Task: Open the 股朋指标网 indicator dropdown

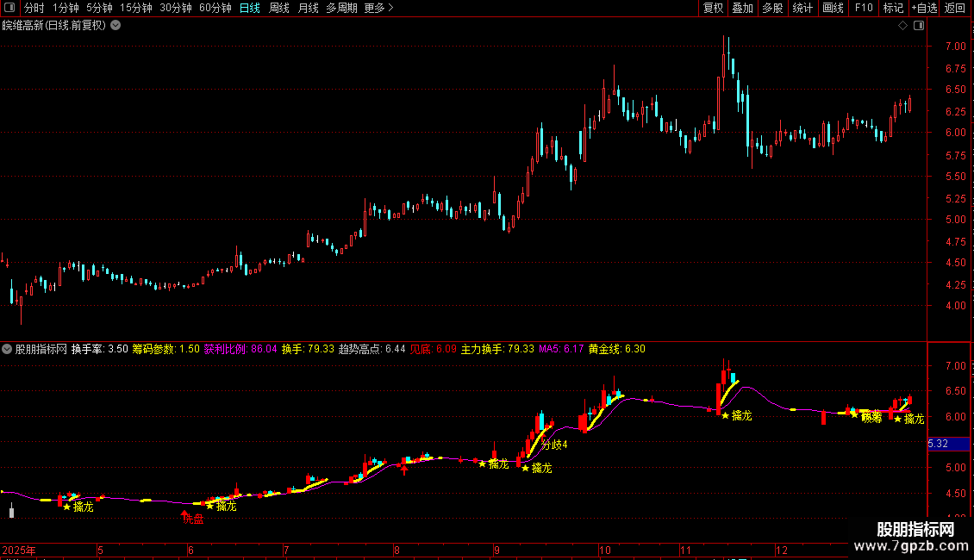Action: 7,349
